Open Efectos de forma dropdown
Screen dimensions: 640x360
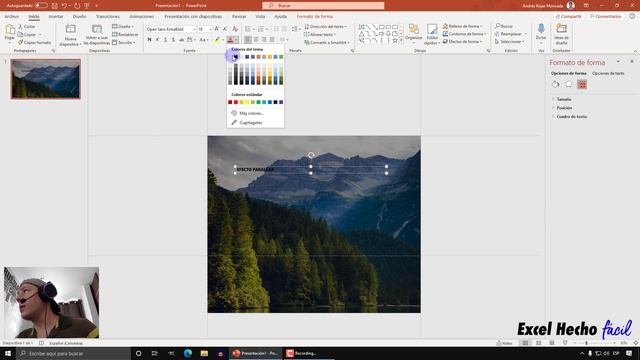tap(463, 42)
